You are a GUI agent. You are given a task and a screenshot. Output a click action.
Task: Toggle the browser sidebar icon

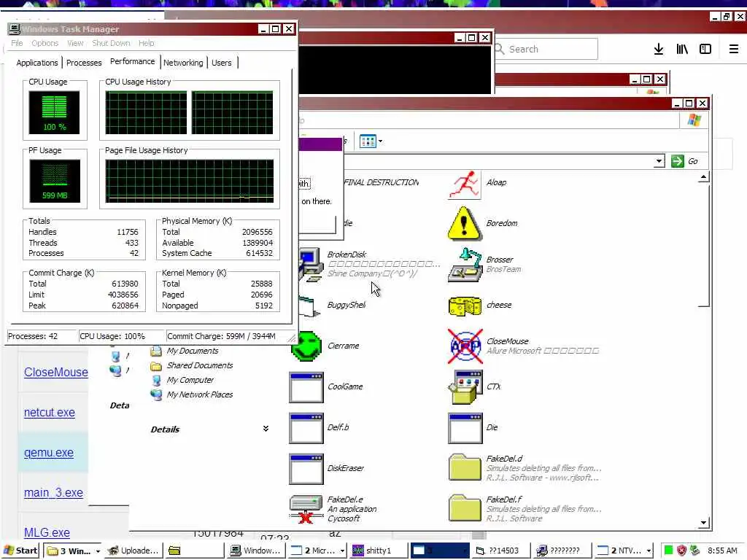pyautogui.click(x=705, y=49)
